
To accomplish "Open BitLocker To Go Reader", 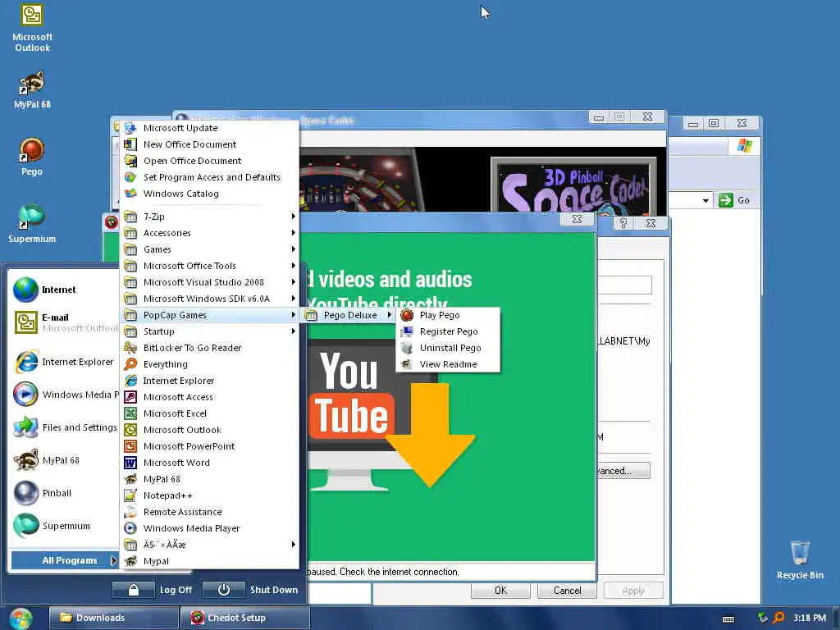I will point(209,348).
